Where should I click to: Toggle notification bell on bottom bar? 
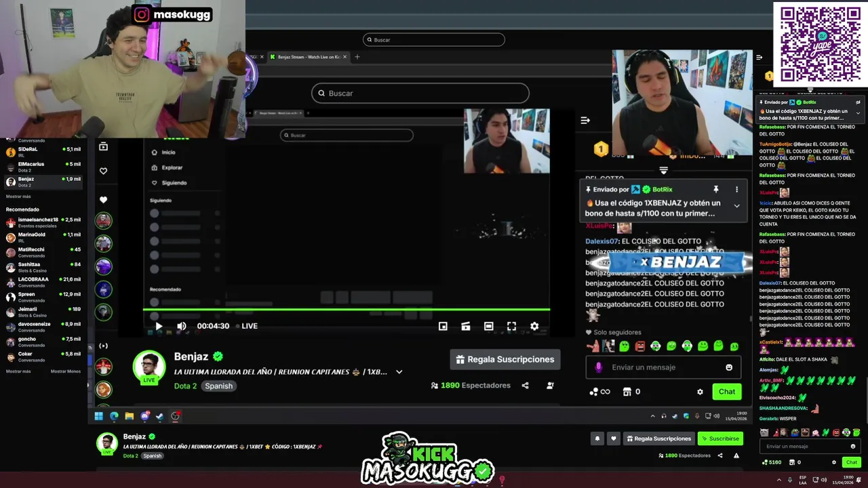[597, 439]
